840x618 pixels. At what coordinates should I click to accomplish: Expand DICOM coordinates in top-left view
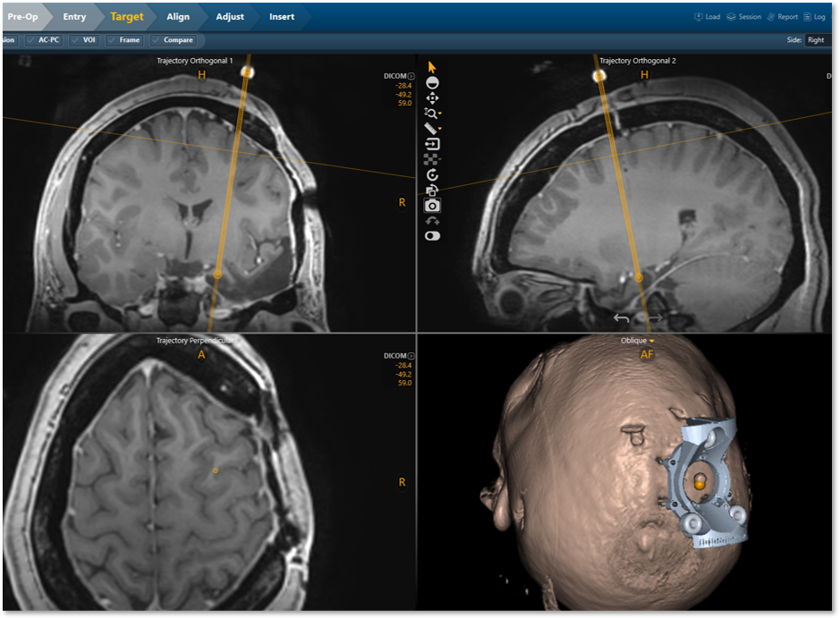[411, 76]
